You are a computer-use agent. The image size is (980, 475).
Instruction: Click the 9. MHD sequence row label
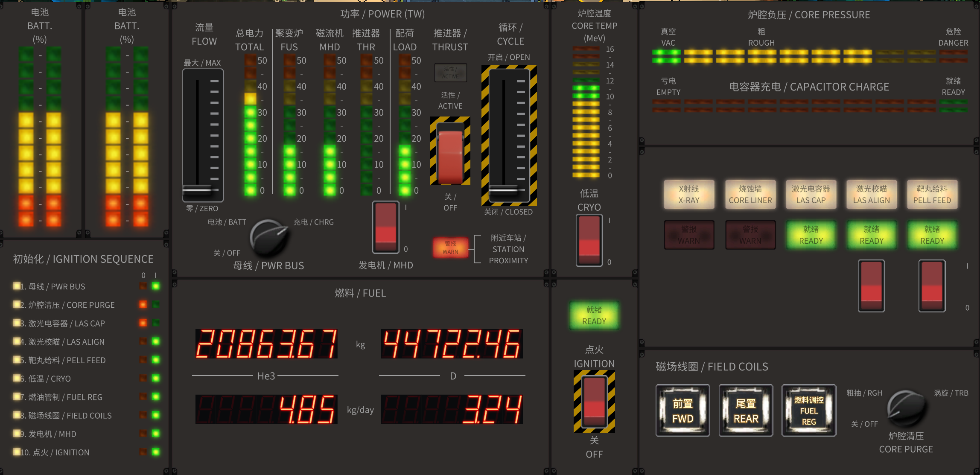click(48, 434)
